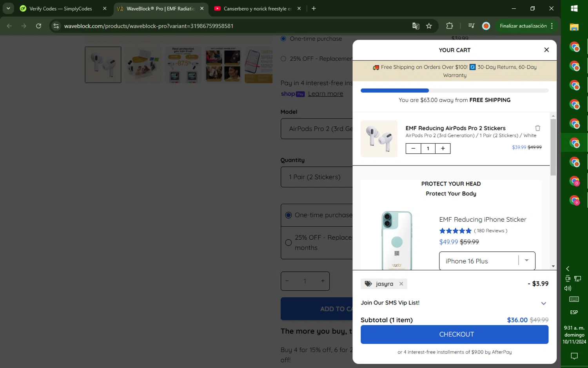Image resolution: width=588 pixels, height=368 pixels.
Task: Go forward in browser history
Action: click(x=24, y=26)
